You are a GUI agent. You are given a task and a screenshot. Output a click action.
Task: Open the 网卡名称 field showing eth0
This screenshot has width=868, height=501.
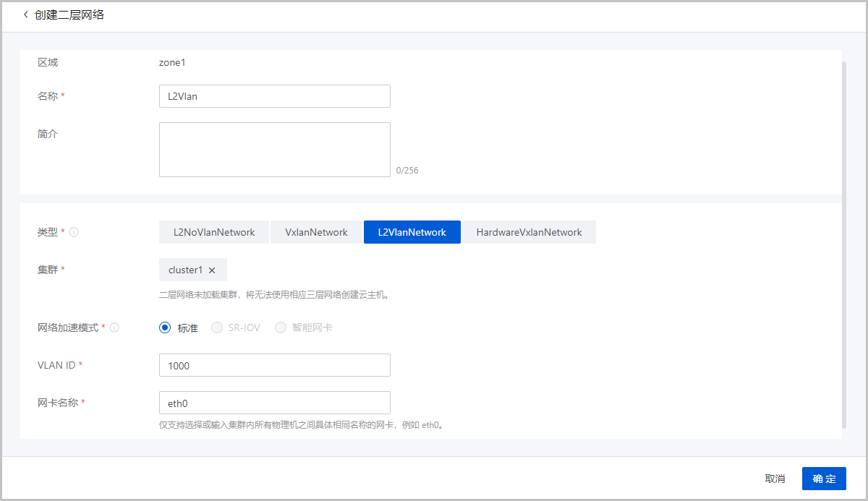274,403
